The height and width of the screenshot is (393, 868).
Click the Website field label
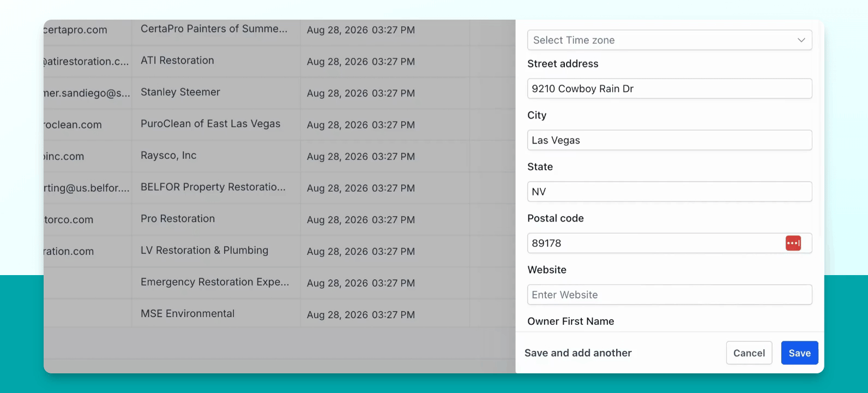click(x=547, y=270)
